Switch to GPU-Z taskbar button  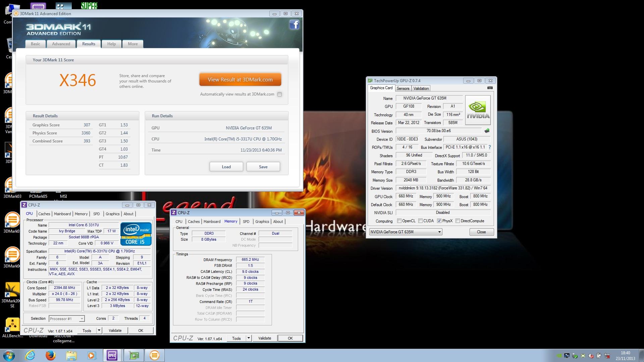click(x=134, y=355)
